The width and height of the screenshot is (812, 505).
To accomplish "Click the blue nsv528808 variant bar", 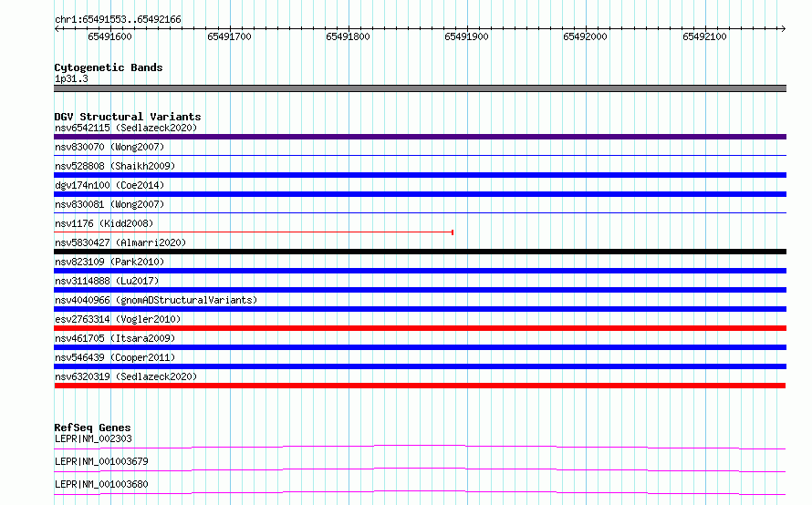I will pos(420,175).
